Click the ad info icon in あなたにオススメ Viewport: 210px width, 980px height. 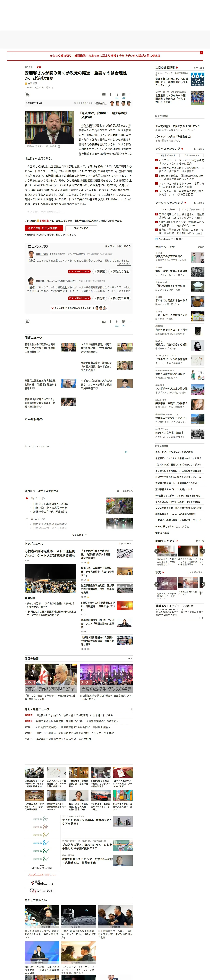127,452
